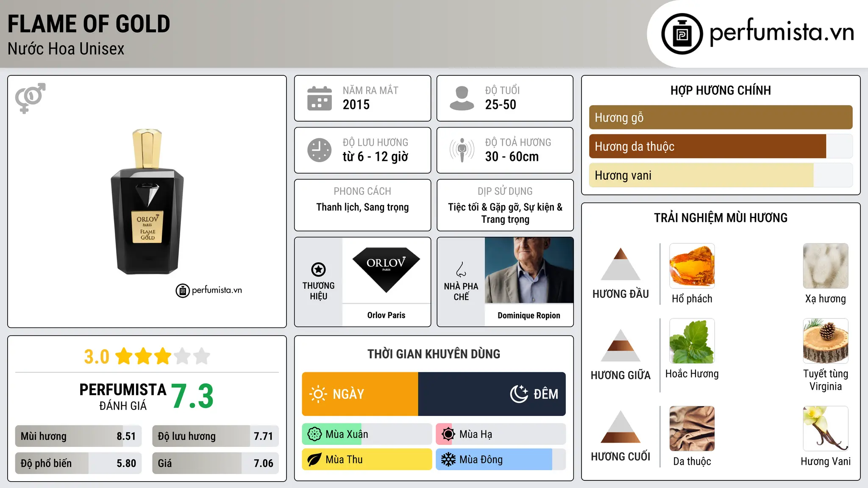Click the flower icon for Mùa Xuân
868x488 pixels.
coord(314,434)
